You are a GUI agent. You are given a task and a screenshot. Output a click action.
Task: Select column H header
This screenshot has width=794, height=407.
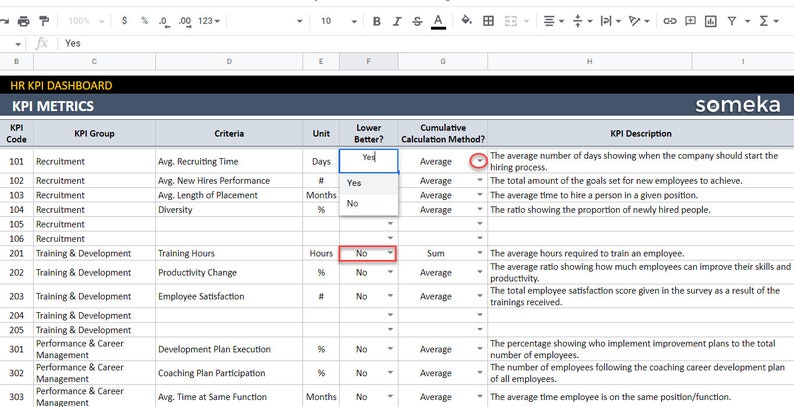(x=589, y=61)
